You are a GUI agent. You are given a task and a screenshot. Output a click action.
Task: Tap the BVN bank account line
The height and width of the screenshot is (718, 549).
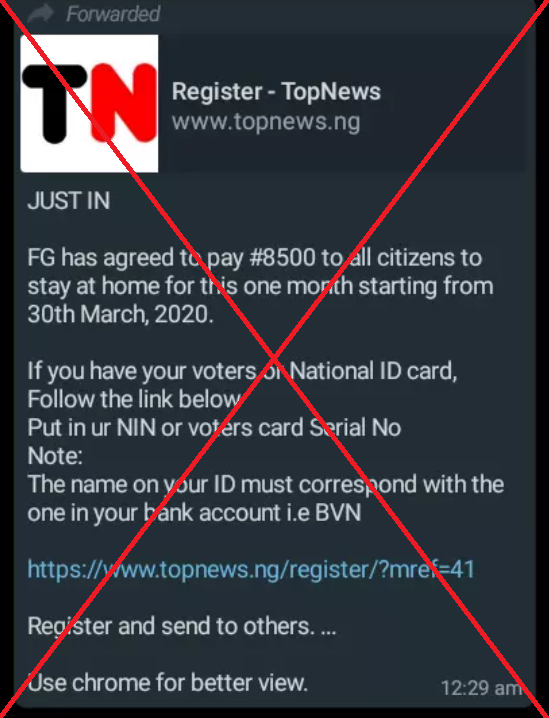click(194, 512)
